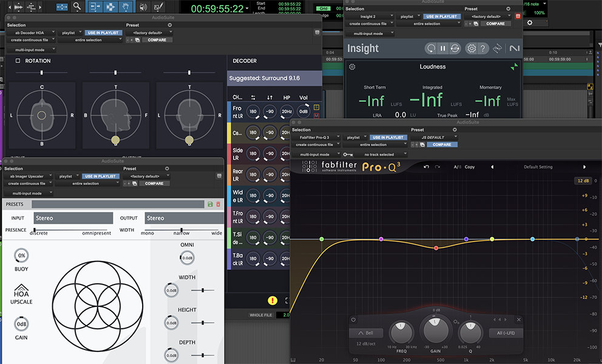The height and width of the screenshot is (364, 602).
Task: Click COMPARE in Insight 2 window
Action: pos(496,24)
